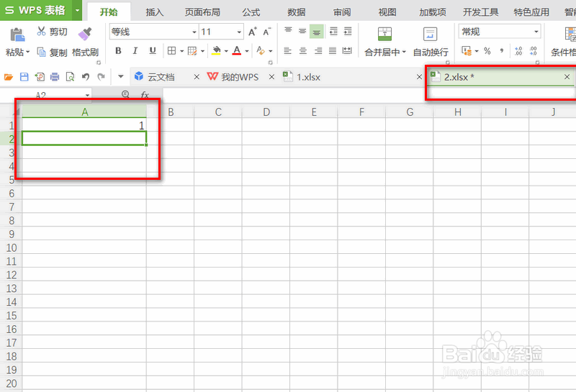Open fill color dropdown arrow
The width and height of the screenshot is (576, 392).
coord(226,51)
